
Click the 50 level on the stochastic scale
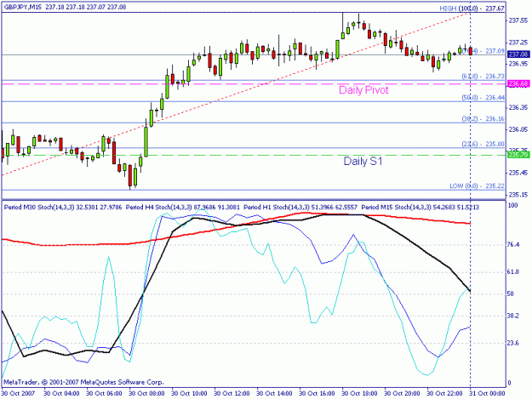coord(511,294)
